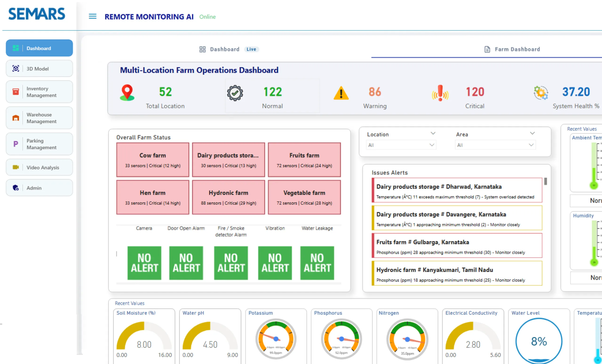Click the Video Analysis camera icon

click(x=16, y=167)
